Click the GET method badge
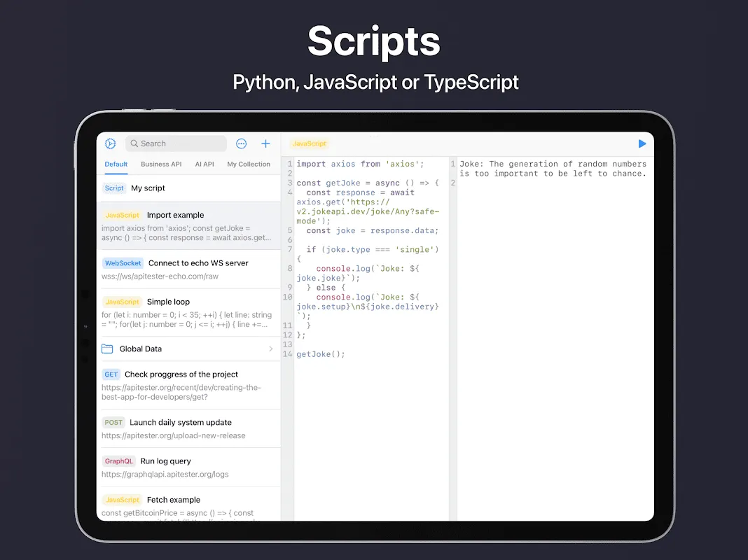Image resolution: width=748 pixels, height=560 pixels. tap(111, 374)
